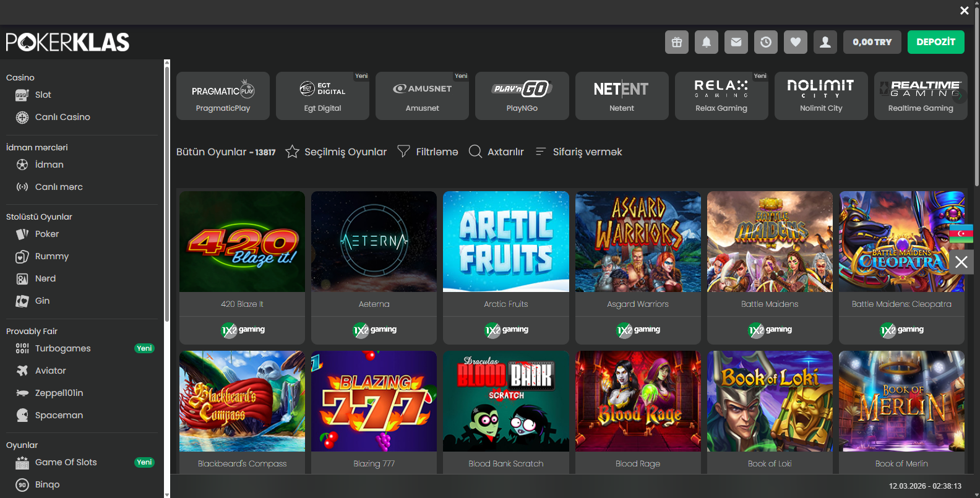Screen dimensions: 980x498
Task: Click the notifications bell icon
Action: pos(707,42)
